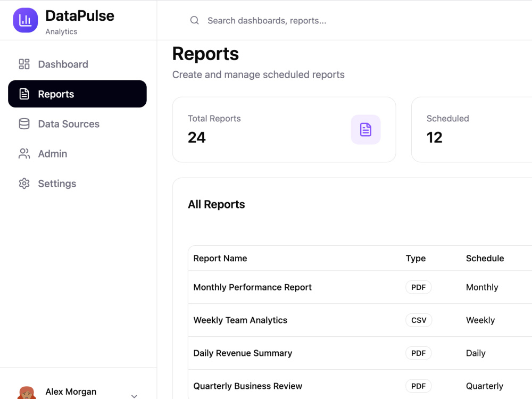The width and height of the screenshot is (532, 399).
Task: Click the Scheduled value 12
Action: pos(434,137)
